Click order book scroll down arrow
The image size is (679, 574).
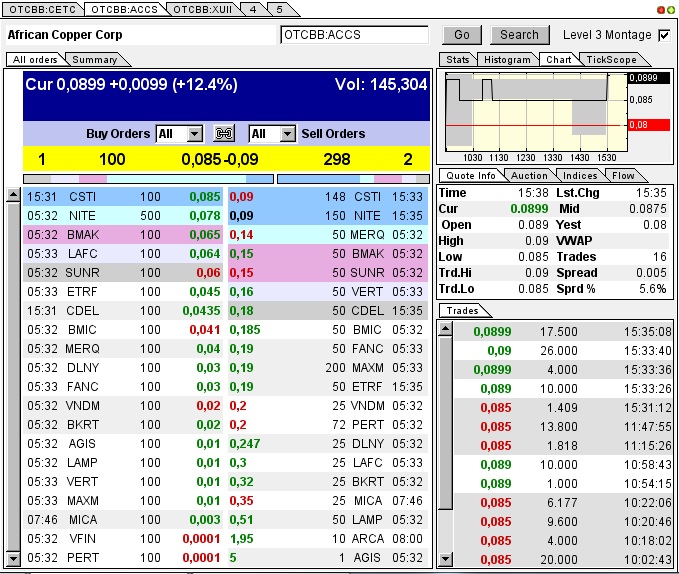[13, 558]
